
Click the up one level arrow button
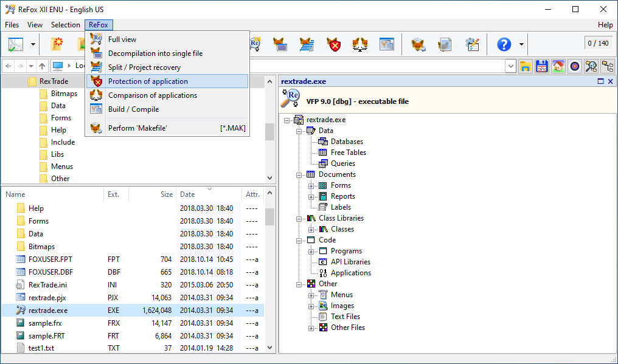click(42, 66)
